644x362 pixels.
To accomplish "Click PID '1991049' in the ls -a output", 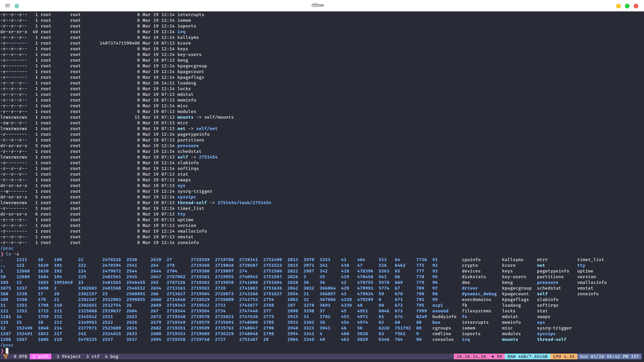I will (63, 283).
